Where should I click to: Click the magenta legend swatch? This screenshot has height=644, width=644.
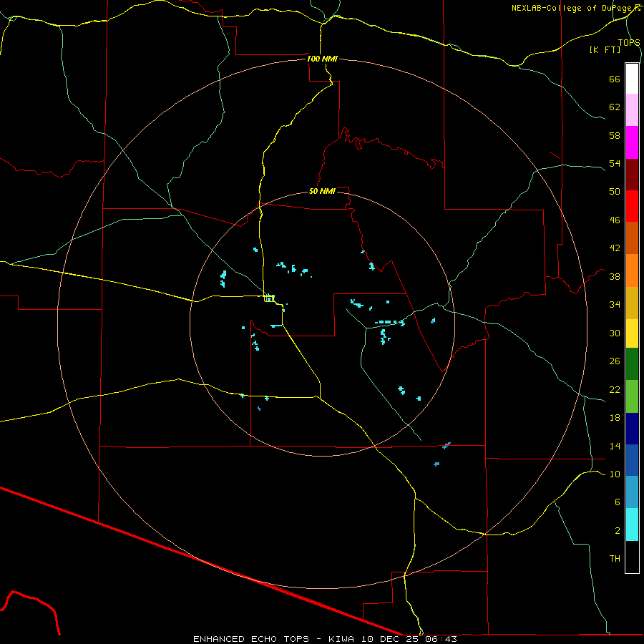point(632,142)
